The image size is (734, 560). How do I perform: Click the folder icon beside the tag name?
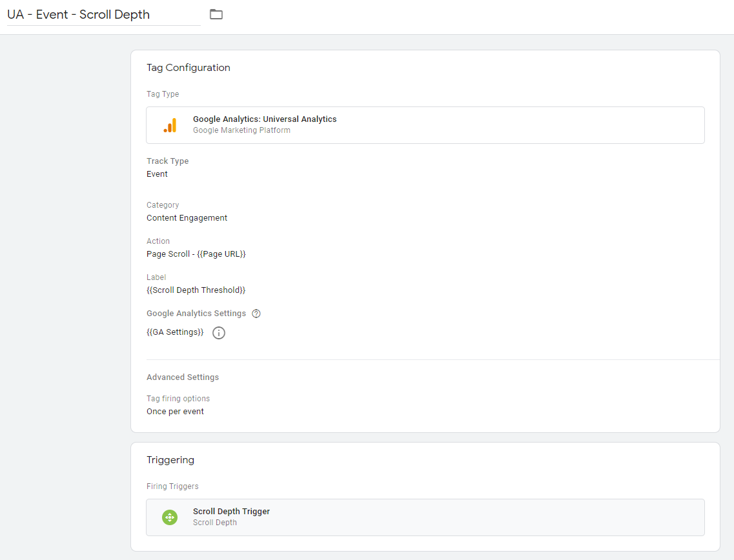(x=216, y=14)
